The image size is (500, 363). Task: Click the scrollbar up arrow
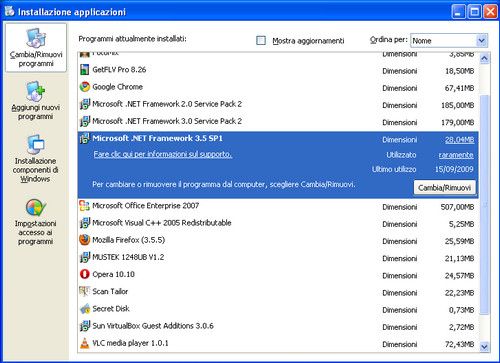pyautogui.click(x=484, y=59)
